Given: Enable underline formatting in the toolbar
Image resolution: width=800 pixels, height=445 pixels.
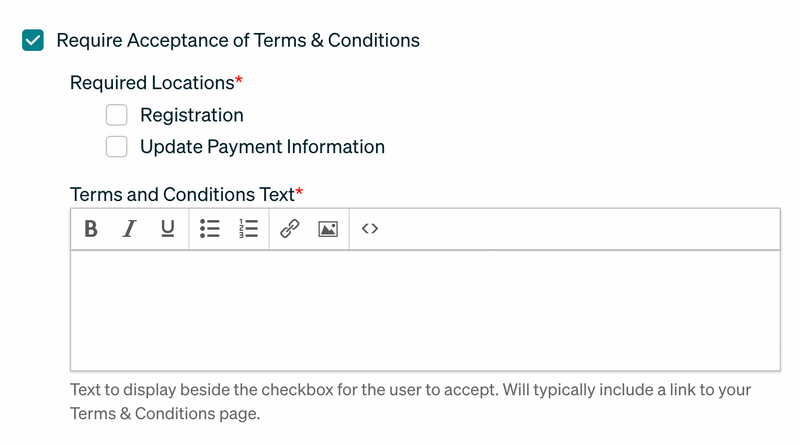Looking at the screenshot, I should 167,229.
